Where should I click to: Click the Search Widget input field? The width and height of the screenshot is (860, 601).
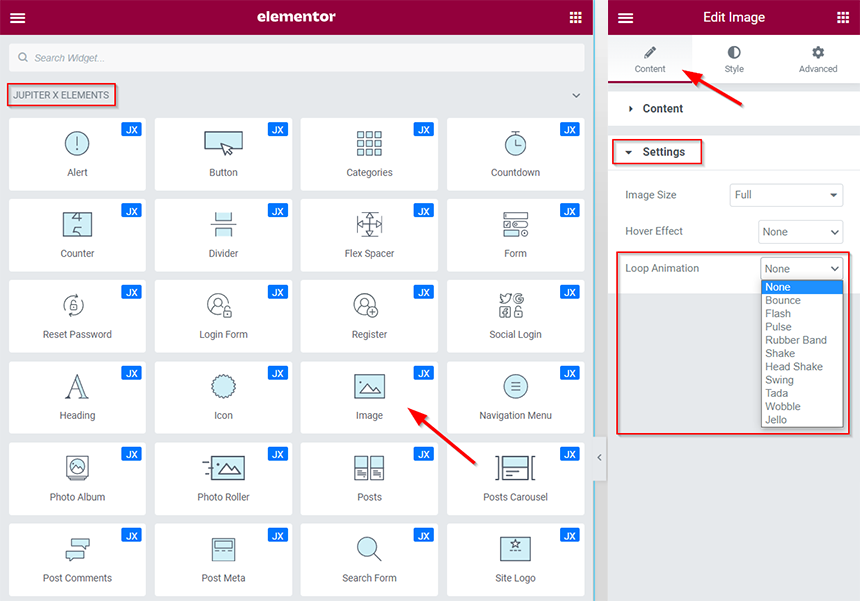coord(297,58)
